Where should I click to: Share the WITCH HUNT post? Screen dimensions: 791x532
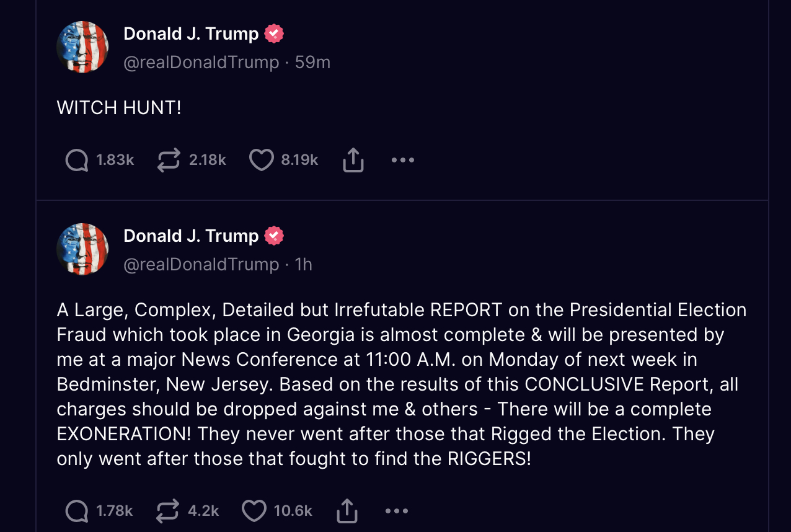[353, 160]
